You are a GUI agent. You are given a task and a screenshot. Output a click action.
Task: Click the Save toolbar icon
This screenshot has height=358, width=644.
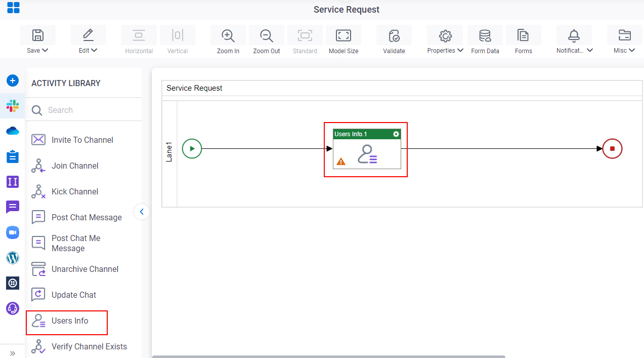point(37,35)
